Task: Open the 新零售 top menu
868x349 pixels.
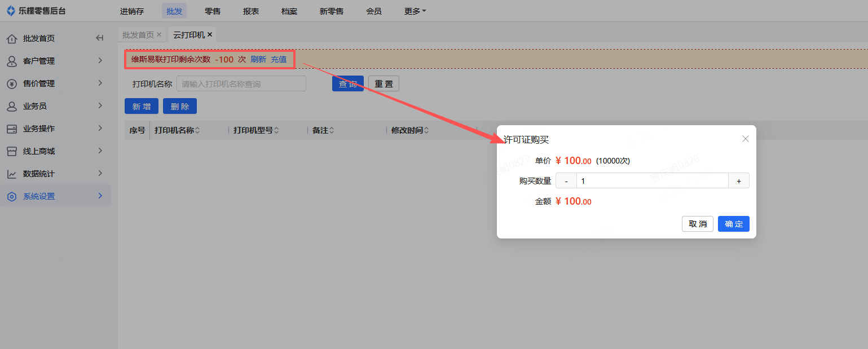Action: 332,11
